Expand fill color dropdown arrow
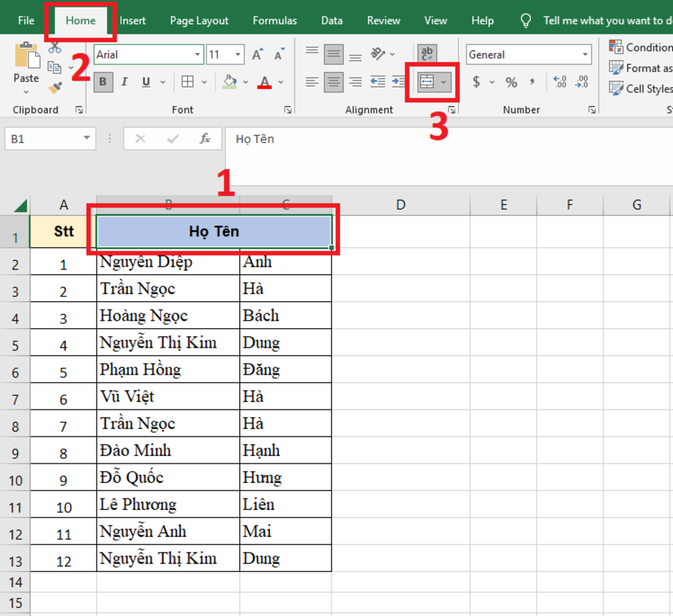 coord(245,82)
